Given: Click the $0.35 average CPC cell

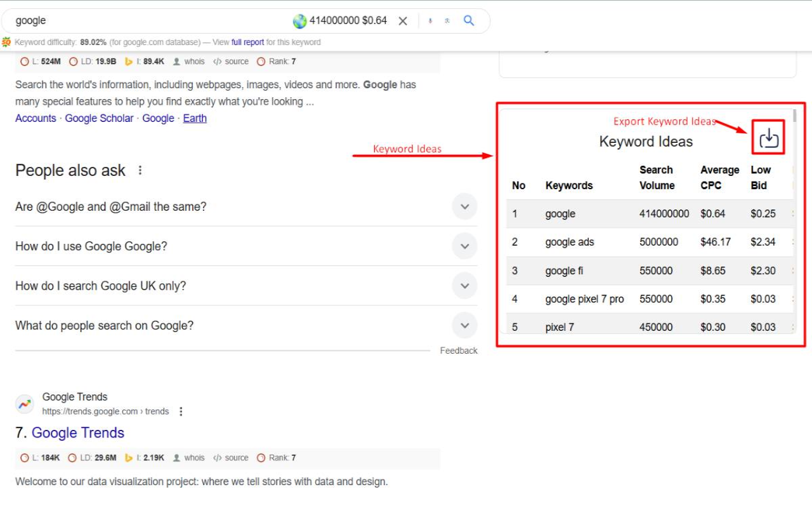Looking at the screenshot, I should pos(713,299).
